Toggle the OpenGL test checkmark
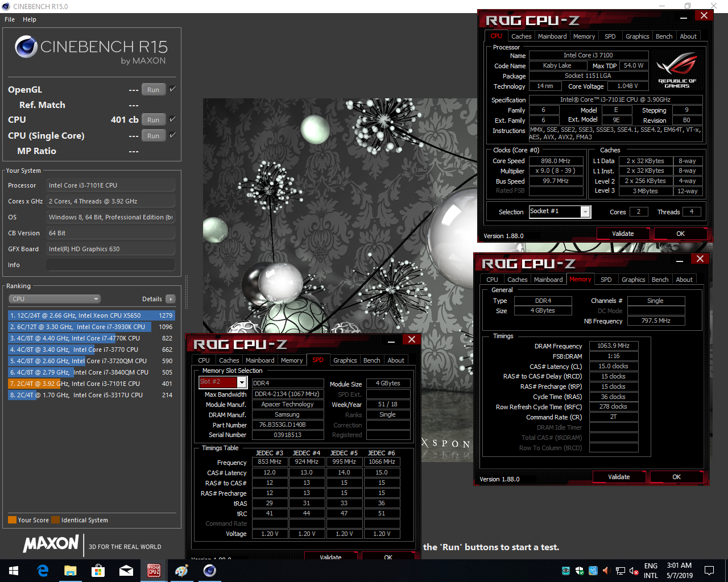This screenshot has height=582, width=728. coord(172,89)
